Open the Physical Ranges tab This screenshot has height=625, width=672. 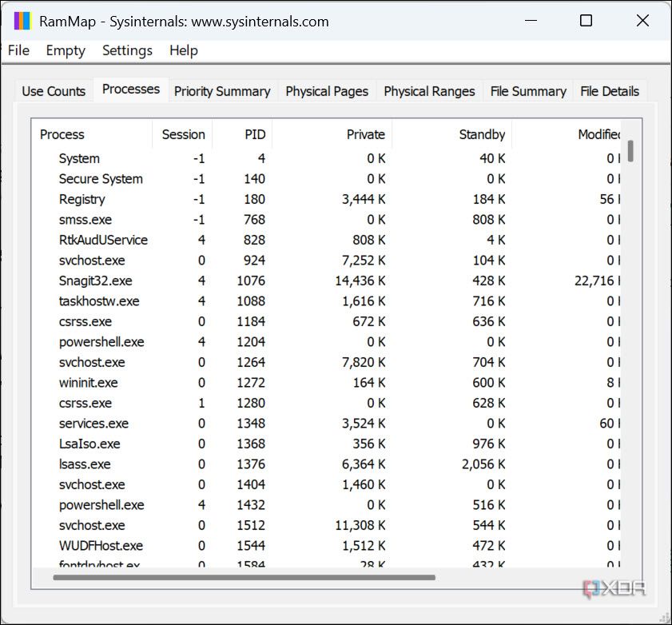pyautogui.click(x=429, y=91)
